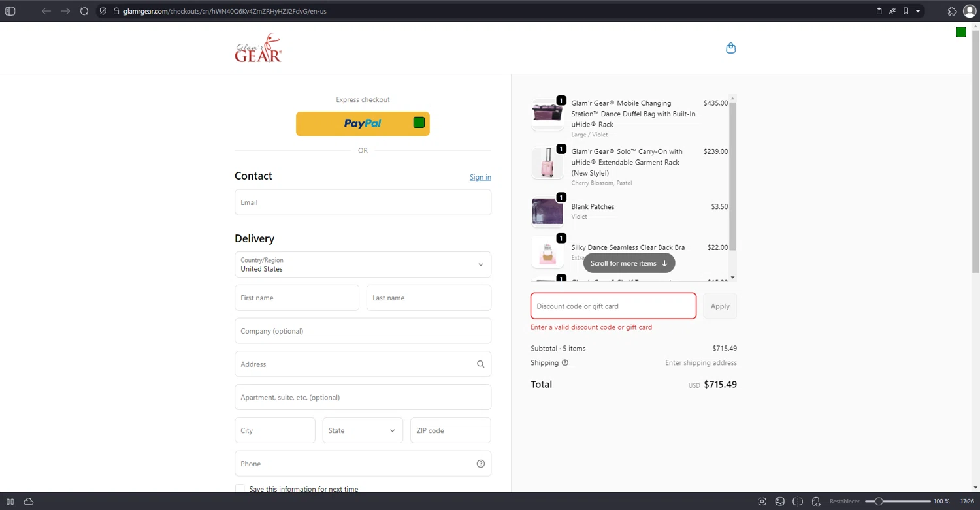Adjust the browser zoom slider
The width and height of the screenshot is (980, 510).
(898, 502)
